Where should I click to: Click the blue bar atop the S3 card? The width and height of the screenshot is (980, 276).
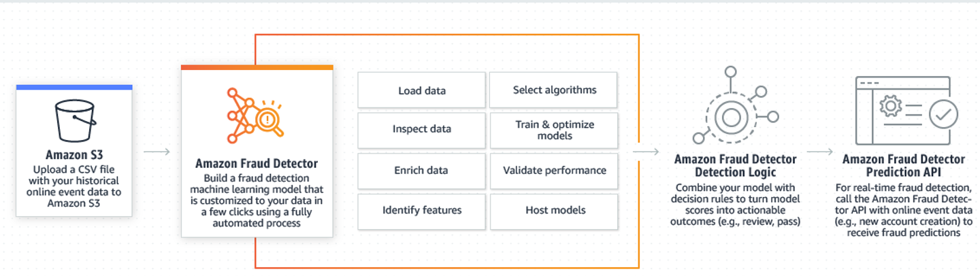(x=73, y=88)
